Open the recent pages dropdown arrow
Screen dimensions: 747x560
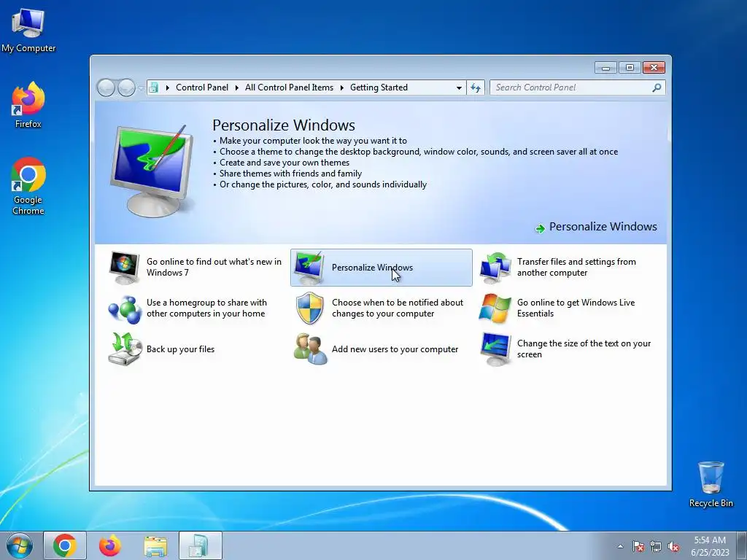(x=141, y=87)
